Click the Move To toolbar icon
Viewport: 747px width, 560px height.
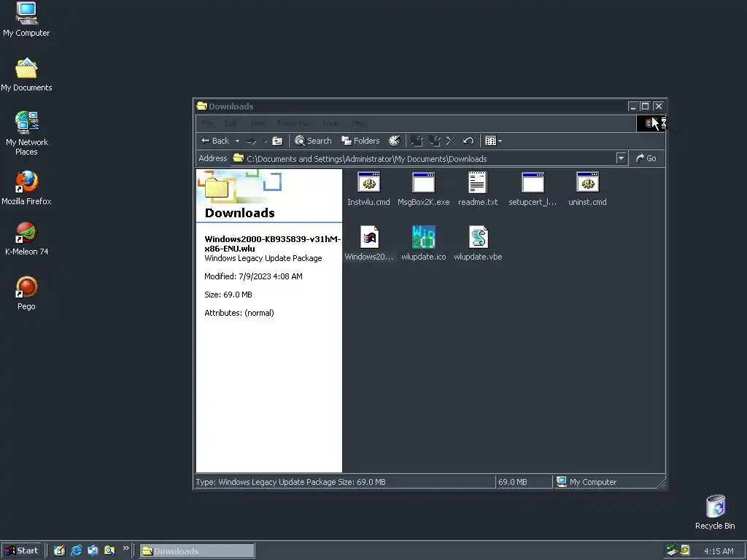tap(417, 141)
